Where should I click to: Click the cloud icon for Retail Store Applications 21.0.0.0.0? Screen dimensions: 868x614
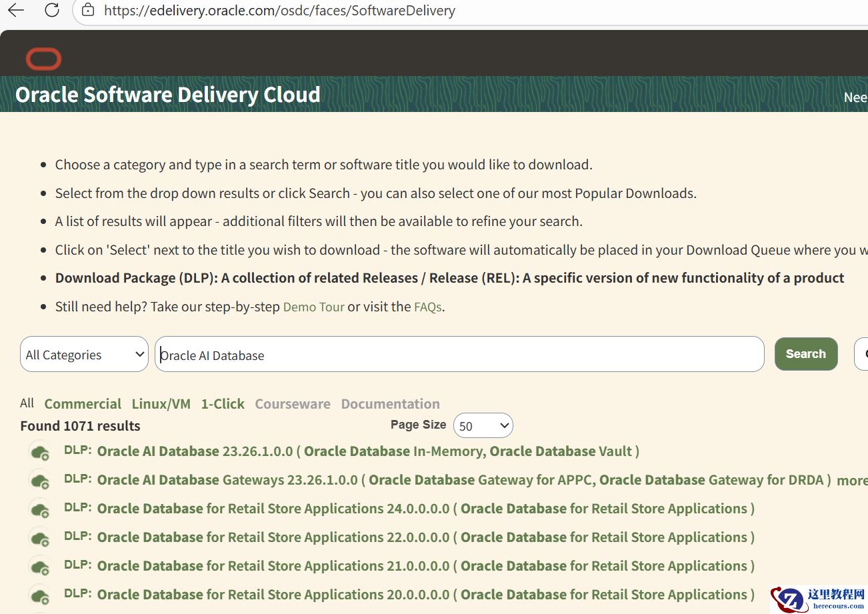click(40, 567)
